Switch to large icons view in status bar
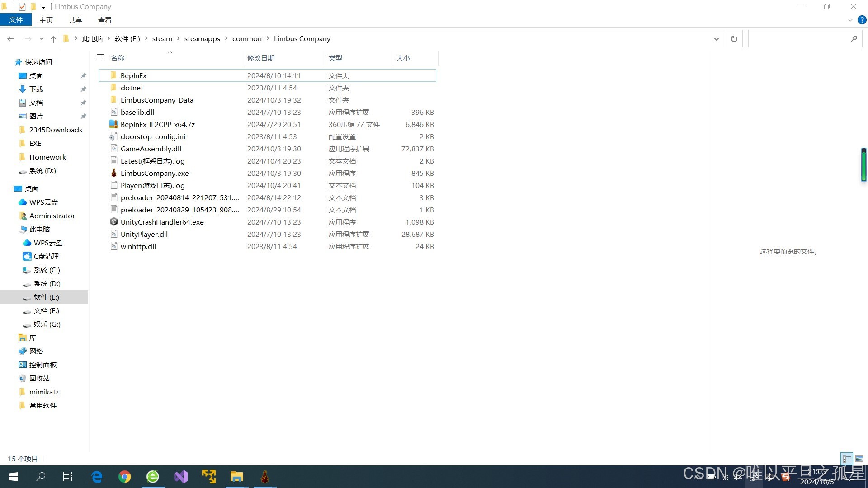868x488 pixels. pyautogui.click(x=859, y=459)
